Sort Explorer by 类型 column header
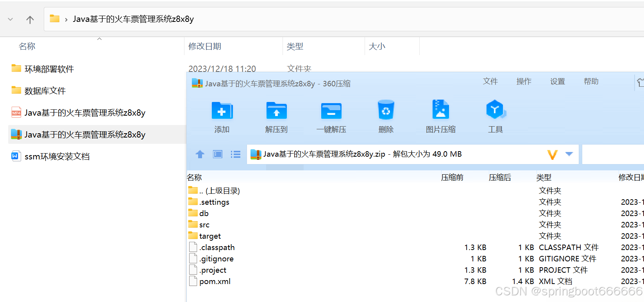Image resolution: width=644 pixels, height=302 pixels. [295, 46]
